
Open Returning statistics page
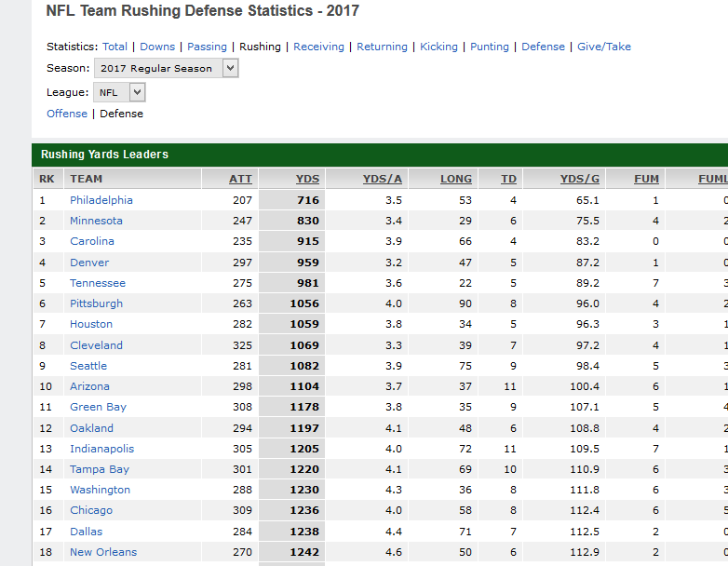click(x=382, y=47)
